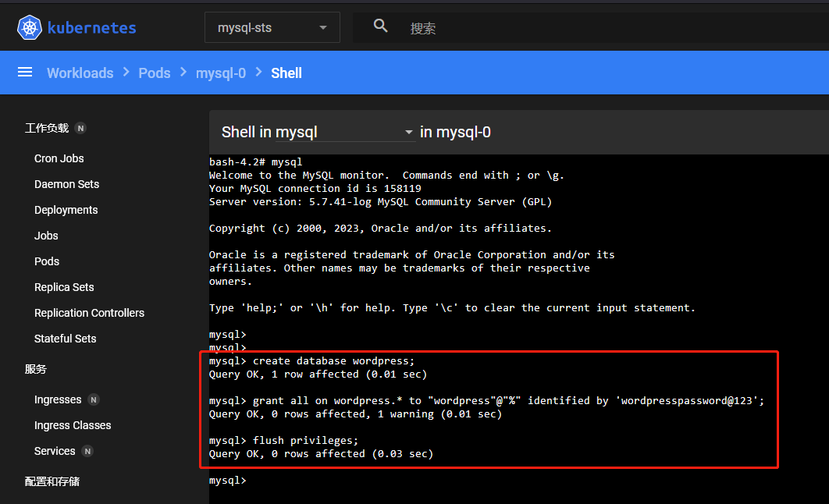Open Pods in the sidebar
This screenshot has height=504, width=829.
[x=47, y=261]
